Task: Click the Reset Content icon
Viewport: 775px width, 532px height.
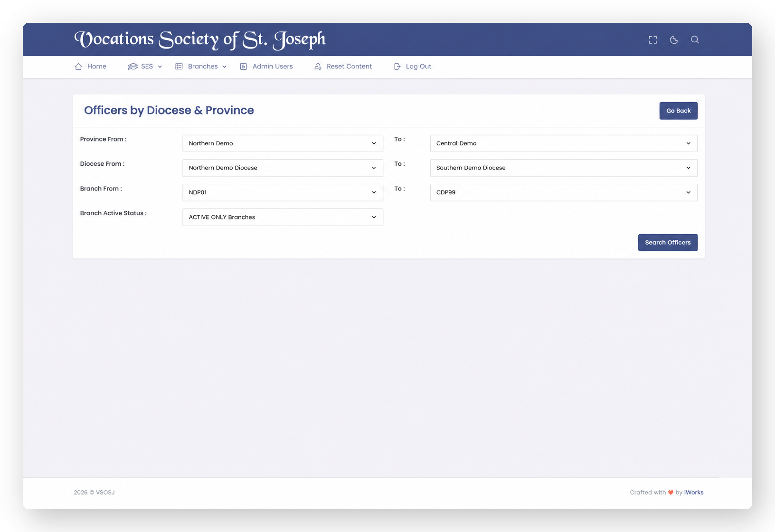Action: point(318,66)
